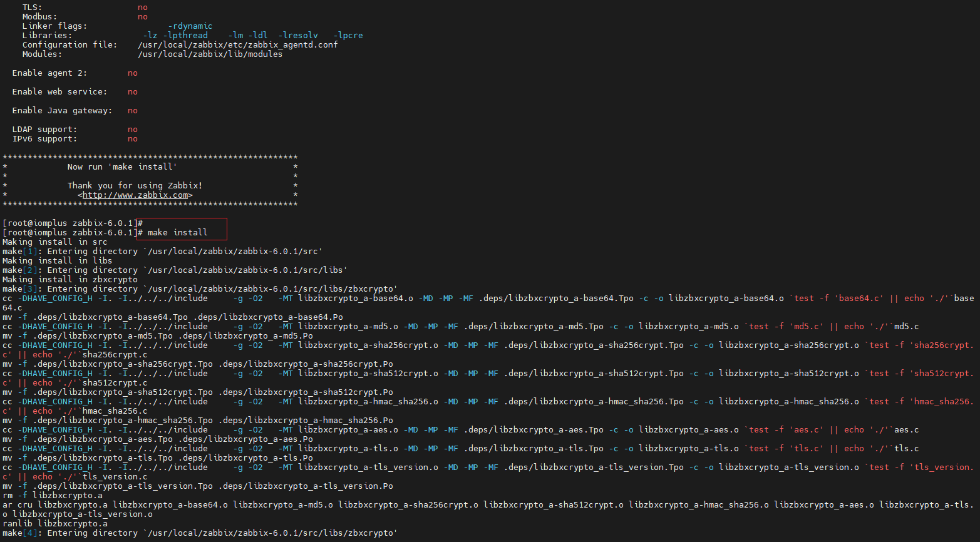Viewport: 980px width, 542px height.
Task: Click the 'no' value for LDAP support
Action: coord(133,130)
